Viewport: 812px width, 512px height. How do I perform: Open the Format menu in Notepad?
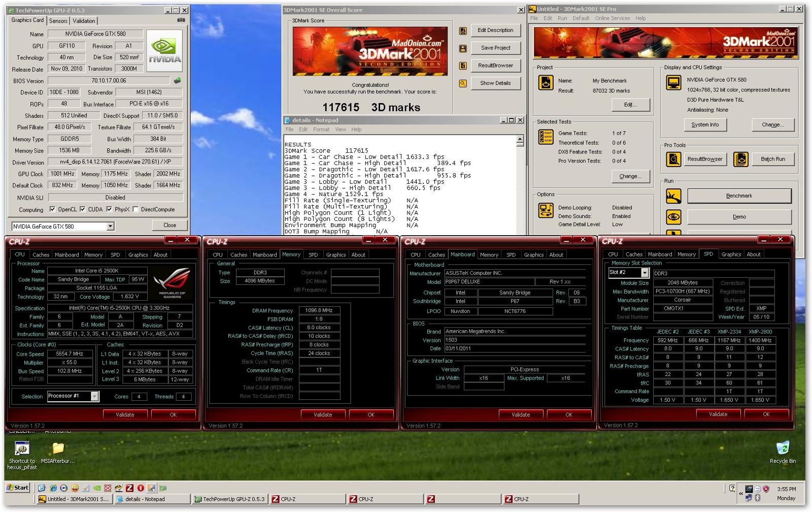[321, 130]
